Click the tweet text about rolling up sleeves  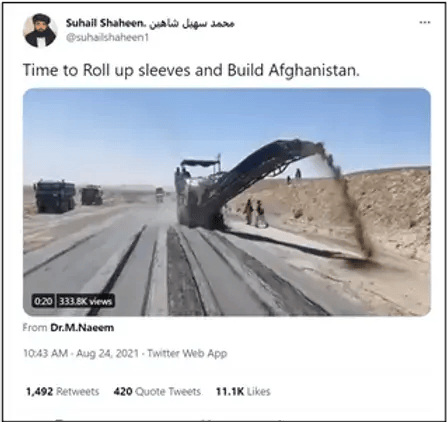191,71
